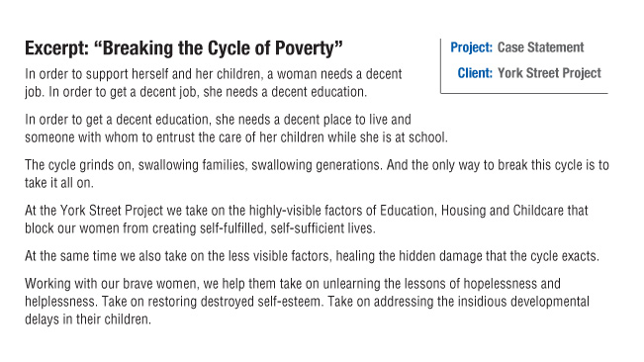Click the paragraph beginning "Working with our brave women"
The width and height of the screenshot is (644, 362).
click(308, 302)
